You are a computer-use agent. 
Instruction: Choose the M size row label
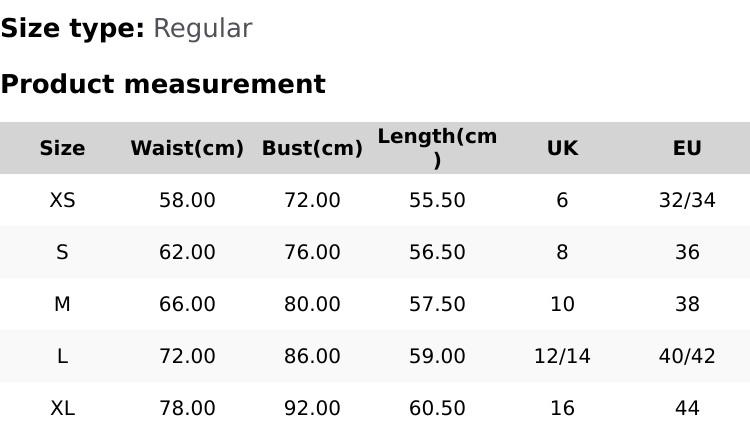point(62,304)
